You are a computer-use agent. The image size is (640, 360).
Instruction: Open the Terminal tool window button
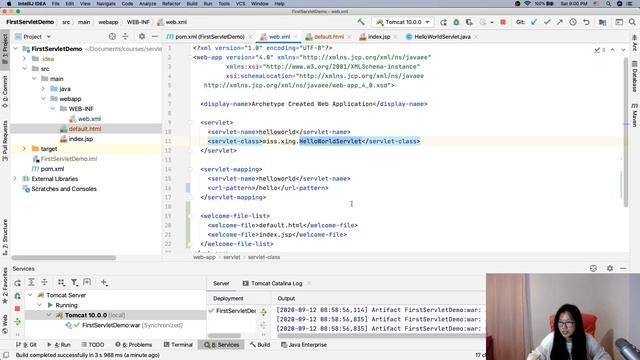coord(178,344)
